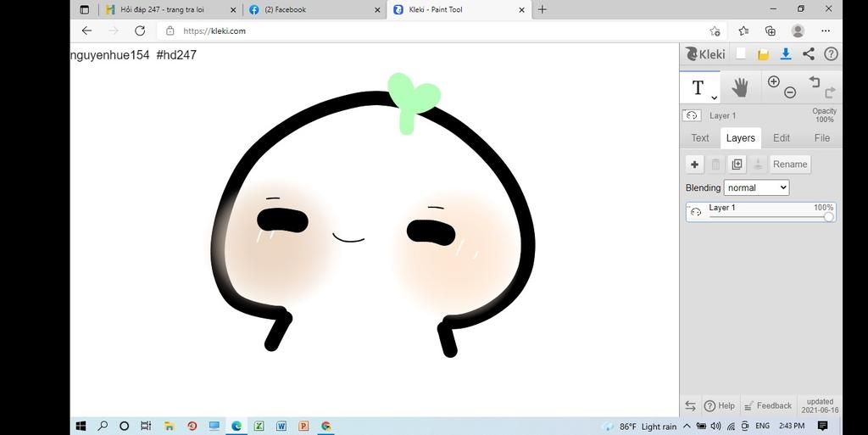Open Excel from the taskbar
The width and height of the screenshot is (868, 435).
coord(259,427)
